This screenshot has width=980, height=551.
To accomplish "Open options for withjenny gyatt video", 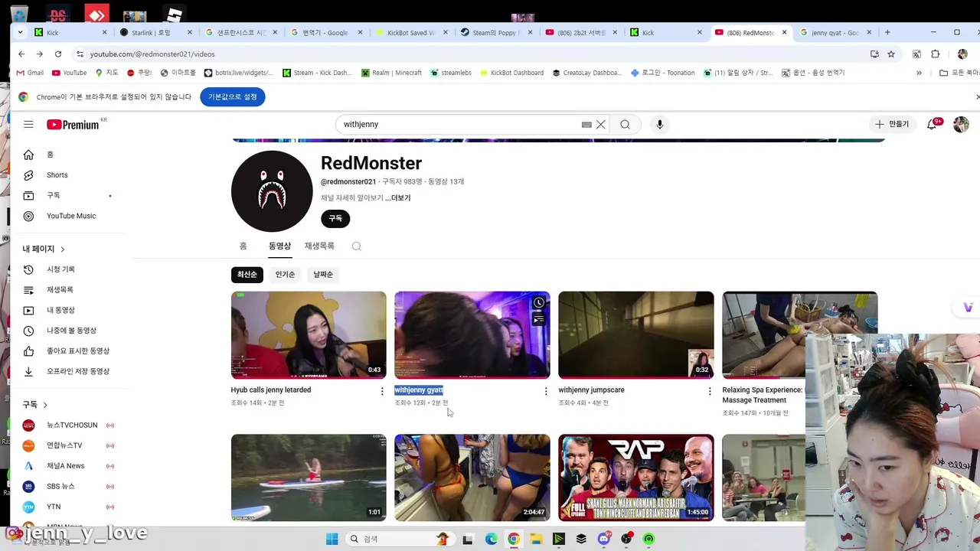I will [546, 391].
